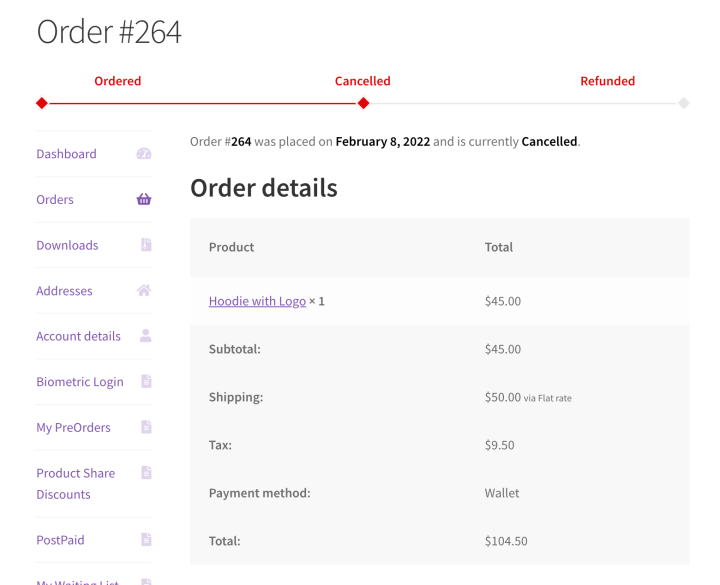This screenshot has width=720, height=585.
Task: Click the Wallet payment method value
Action: click(x=502, y=493)
